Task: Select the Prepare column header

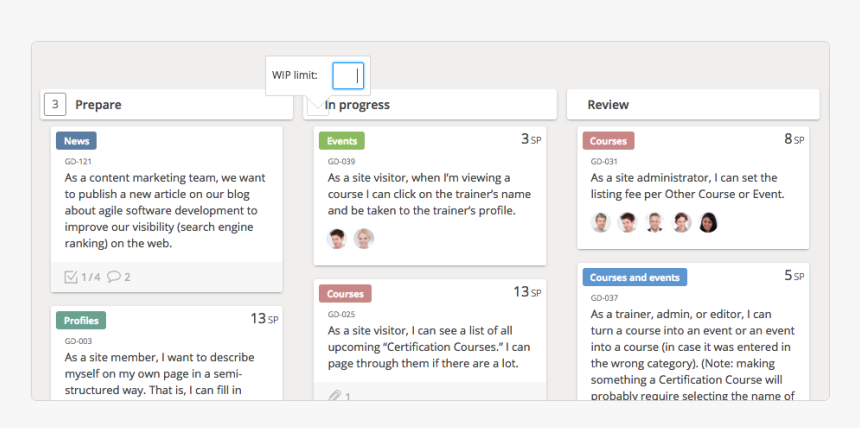Action: 98,104
